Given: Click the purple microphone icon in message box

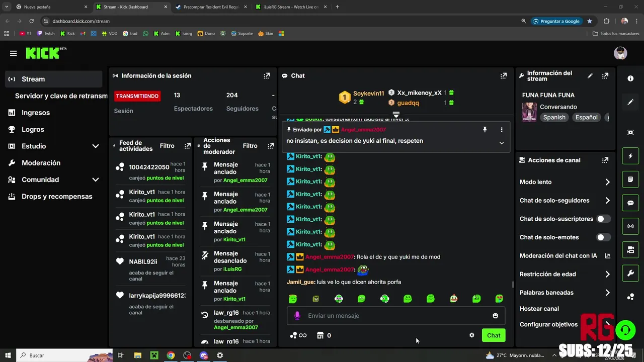Looking at the screenshot, I should (x=297, y=316).
